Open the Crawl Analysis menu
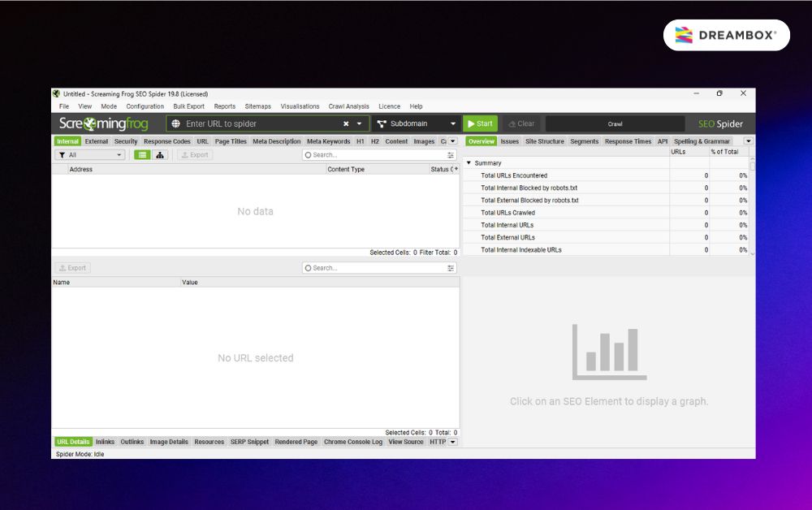 click(x=348, y=106)
